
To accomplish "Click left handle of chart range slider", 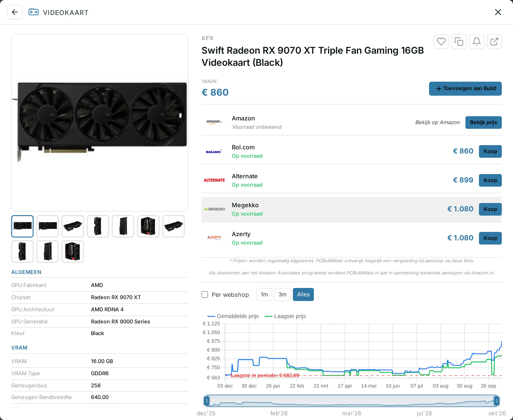I will pos(206,401).
